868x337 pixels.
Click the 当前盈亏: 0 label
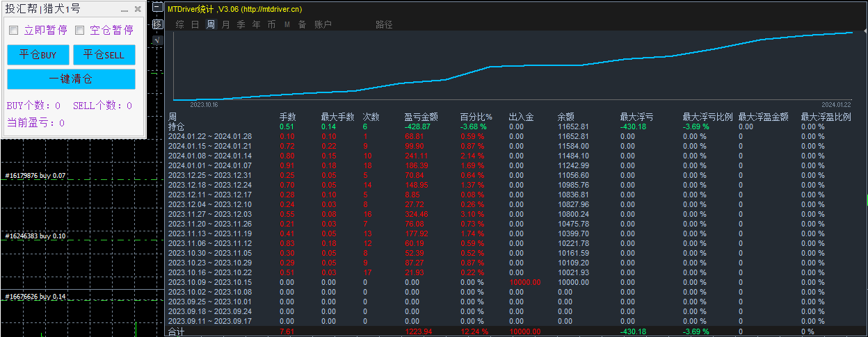click(35, 123)
